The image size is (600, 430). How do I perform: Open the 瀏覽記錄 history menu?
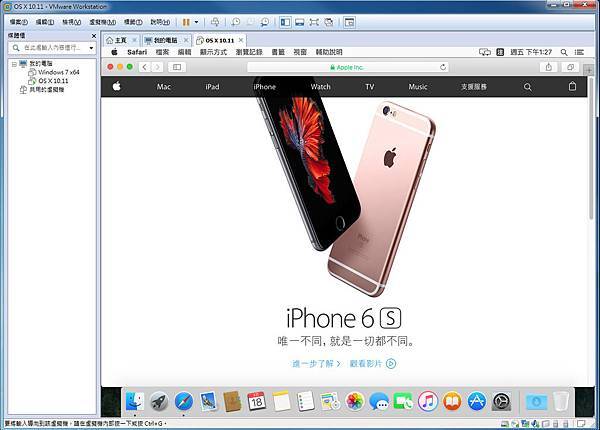click(249, 52)
